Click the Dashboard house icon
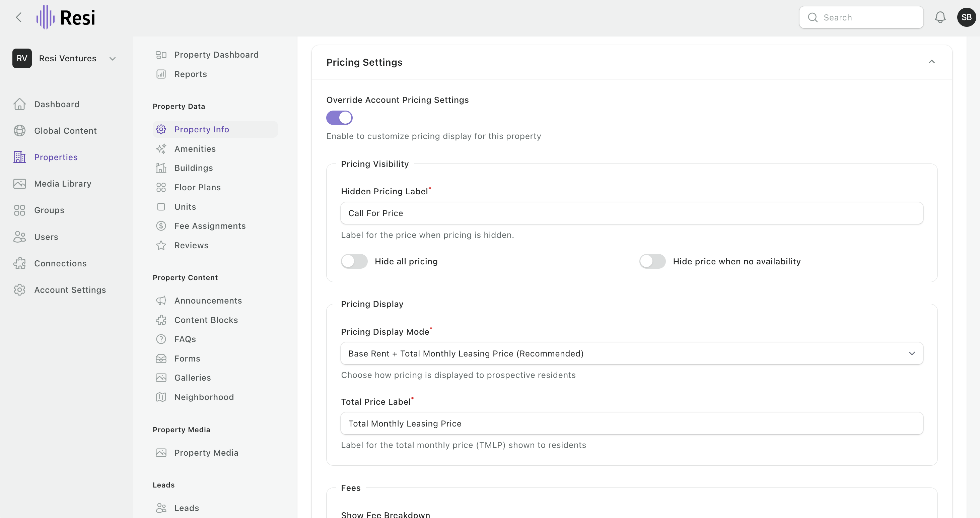 click(19, 104)
